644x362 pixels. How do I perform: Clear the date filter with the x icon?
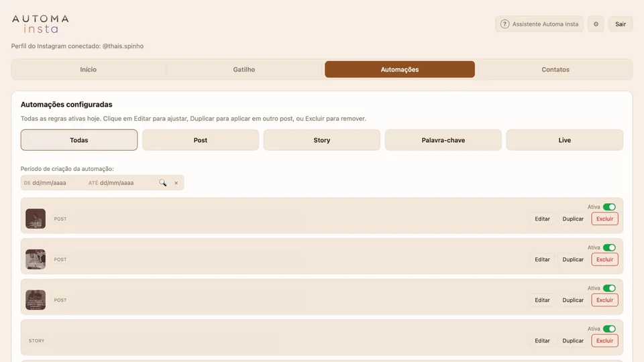(176, 183)
